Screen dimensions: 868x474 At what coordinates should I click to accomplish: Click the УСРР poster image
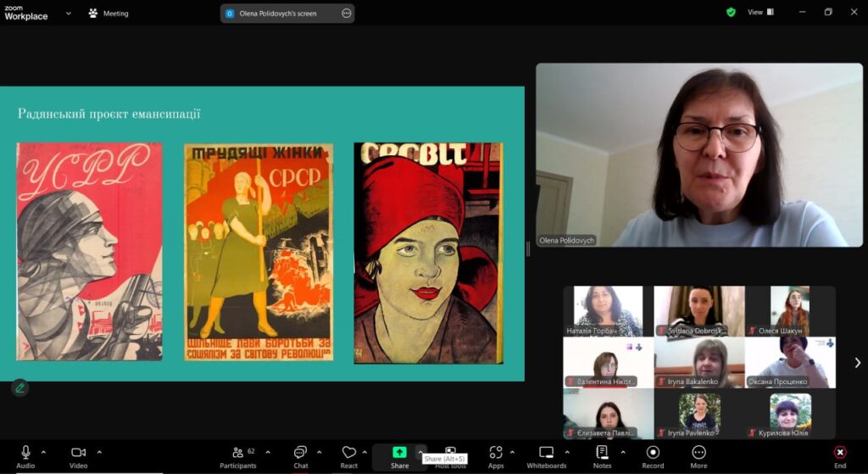tap(89, 251)
